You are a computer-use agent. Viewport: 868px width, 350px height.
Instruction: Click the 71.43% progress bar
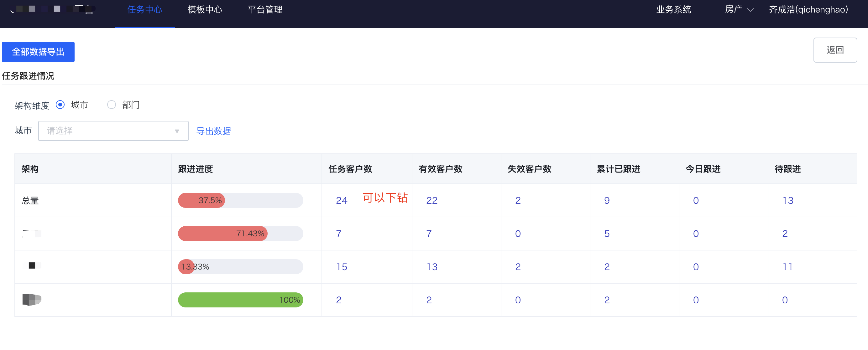[240, 234]
